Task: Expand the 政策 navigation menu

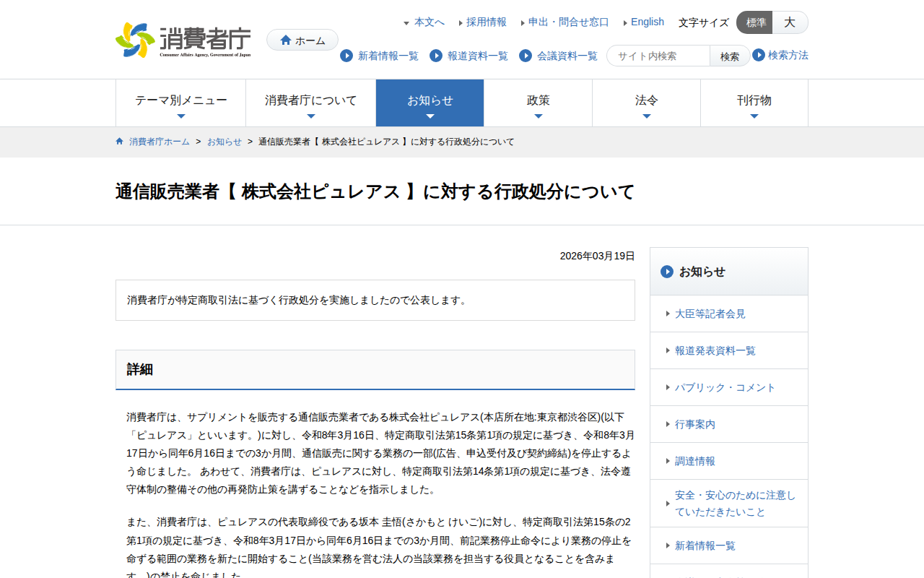Action: point(539,103)
